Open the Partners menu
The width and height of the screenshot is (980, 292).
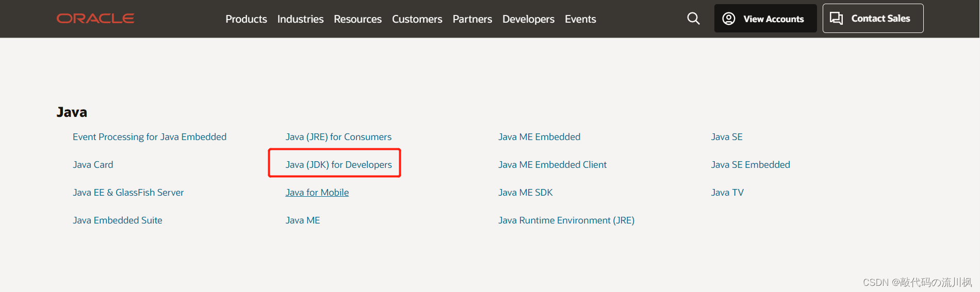pos(472,19)
